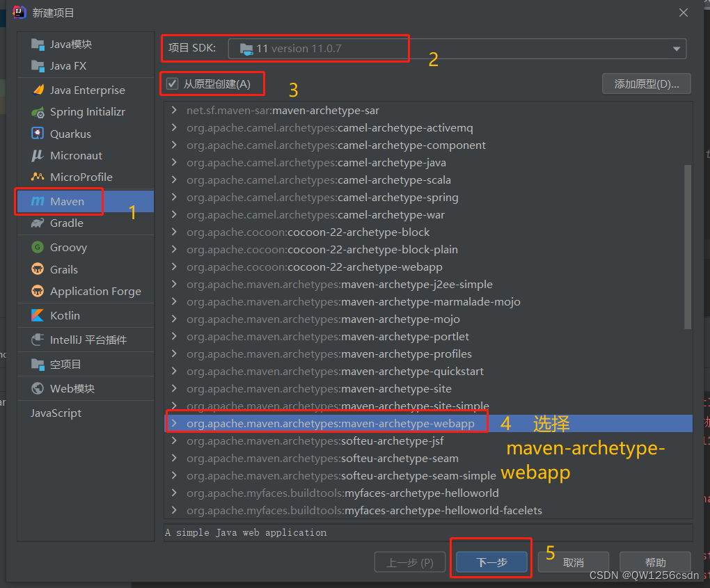This screenshot has height=588, width=710.
Task: Click the 取消 button
Action: 574,563
